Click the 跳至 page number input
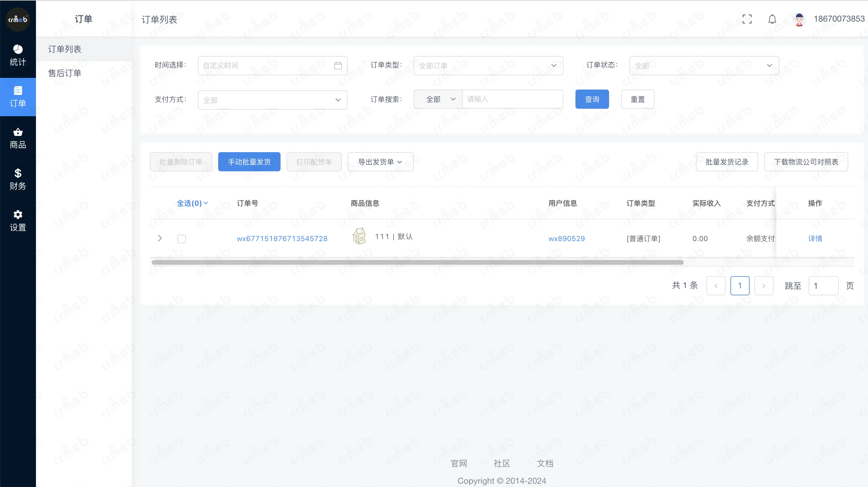The height and width of the screenshot is (487, 868). 823,286
